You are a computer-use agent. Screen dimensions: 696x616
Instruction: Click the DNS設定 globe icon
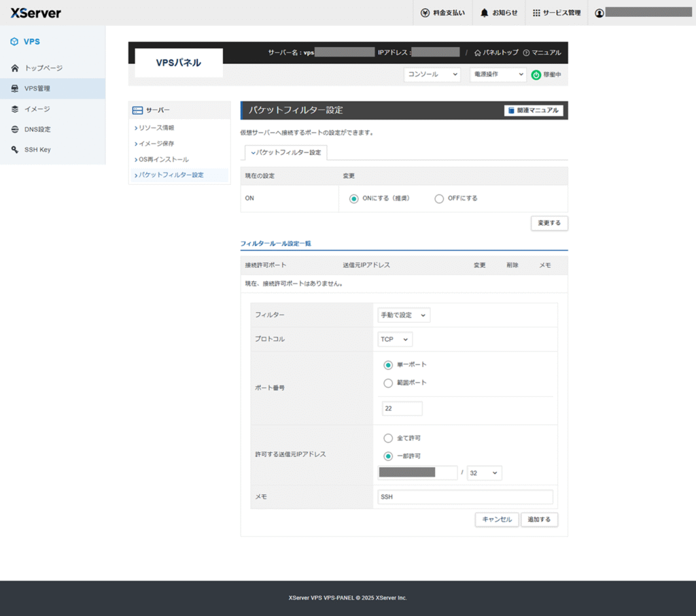(15, 129)
